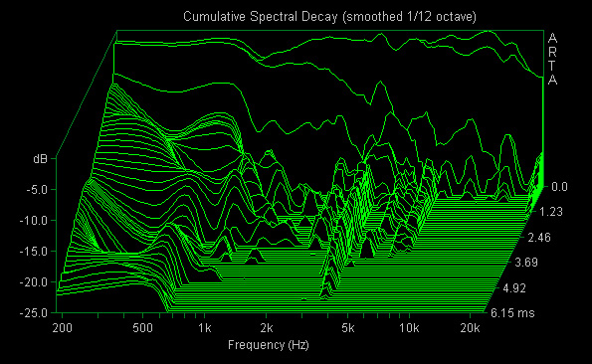Select the '-20.0' dB axis value

click(34, 282)
